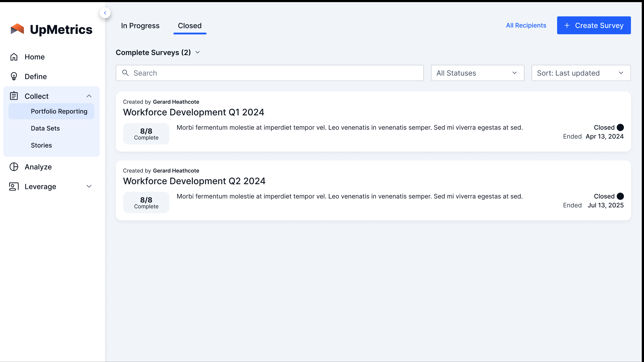Viewport: 644px width, 362px height.
Task: Open the Complete Surveys dropdown filter
Action: pos(198,52)
